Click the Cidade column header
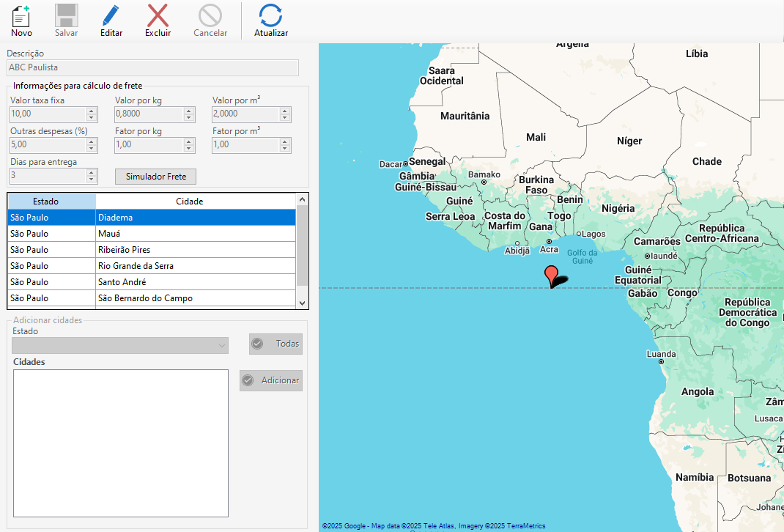 coord(189,201)
